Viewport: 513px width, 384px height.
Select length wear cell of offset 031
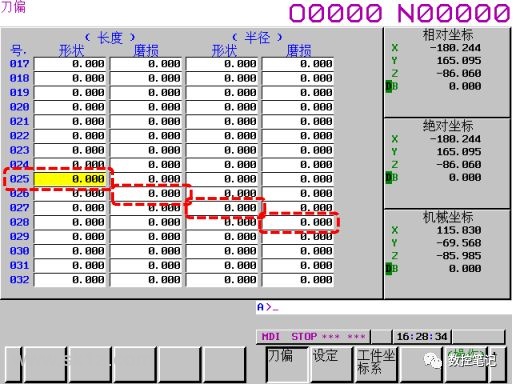[146, 265]
